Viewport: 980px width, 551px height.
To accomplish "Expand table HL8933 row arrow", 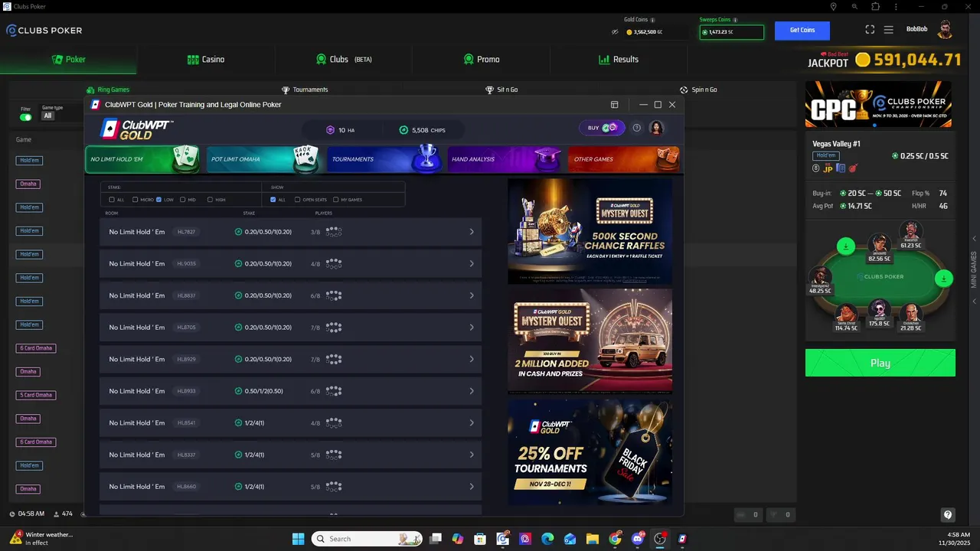I will (x=472, y=391).
